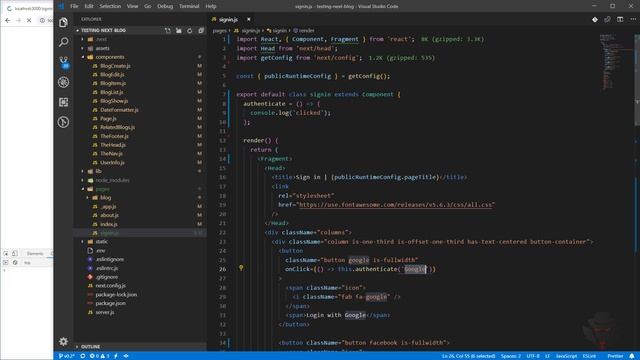Change JavaScript language mode in status bar
Screen dimensions: 640x360
tap(567, 356)
